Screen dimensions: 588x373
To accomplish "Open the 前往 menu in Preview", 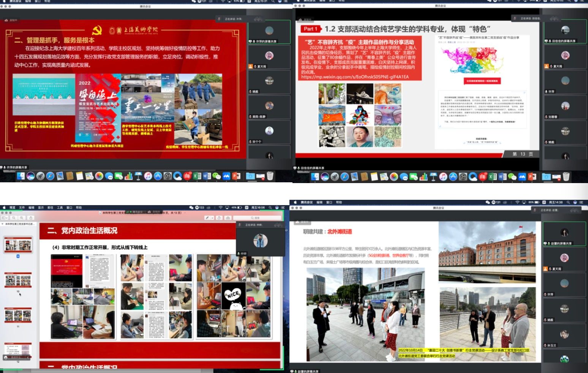I will [50, 208].
